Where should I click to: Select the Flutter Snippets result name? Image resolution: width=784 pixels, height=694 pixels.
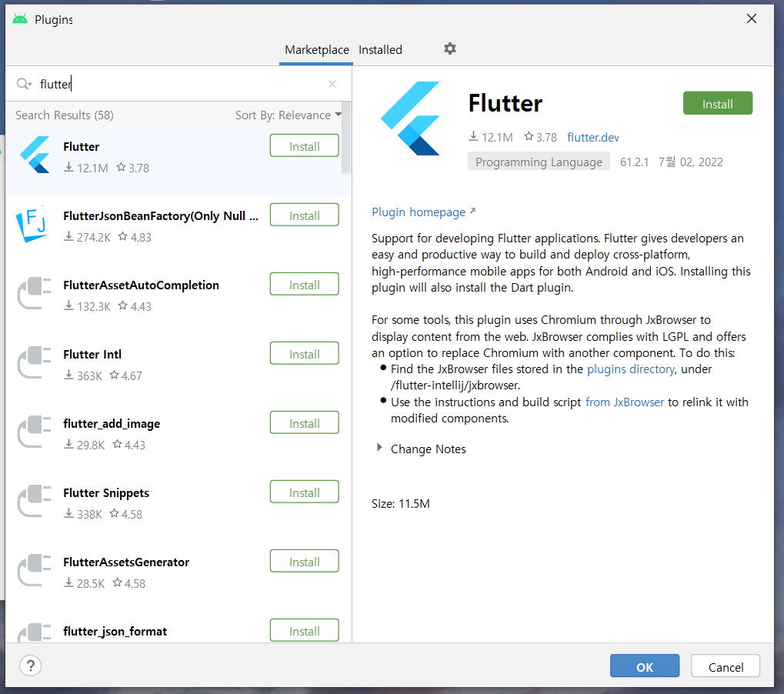(x=106, y=493)
